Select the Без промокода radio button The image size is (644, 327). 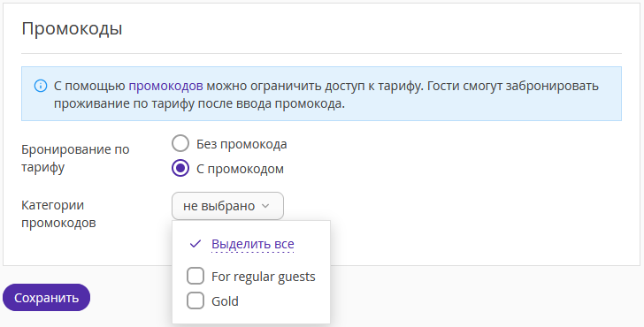[180, 143]
